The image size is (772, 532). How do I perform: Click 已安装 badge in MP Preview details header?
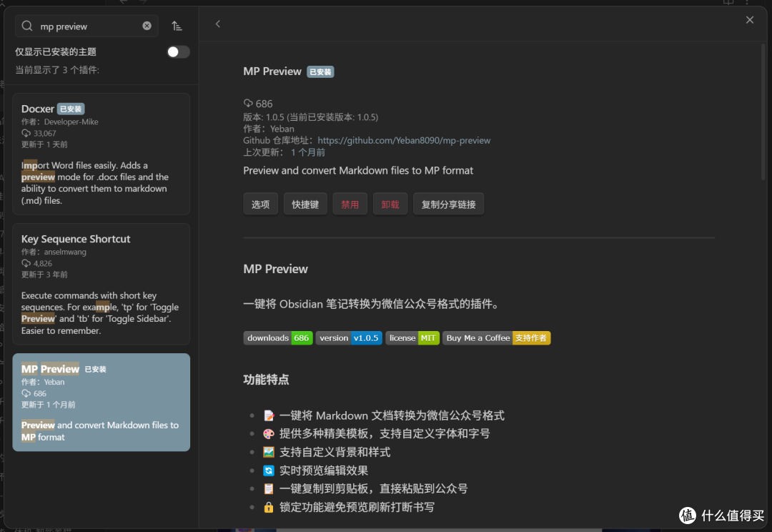pos(320,72)
